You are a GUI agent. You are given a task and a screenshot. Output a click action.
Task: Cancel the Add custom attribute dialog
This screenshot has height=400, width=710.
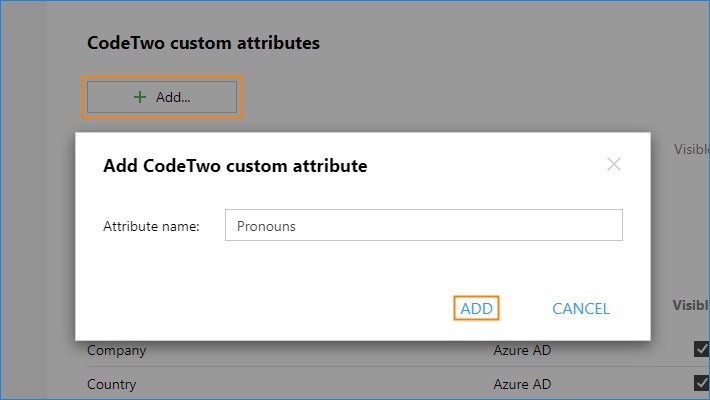click(x=581, y=308)
